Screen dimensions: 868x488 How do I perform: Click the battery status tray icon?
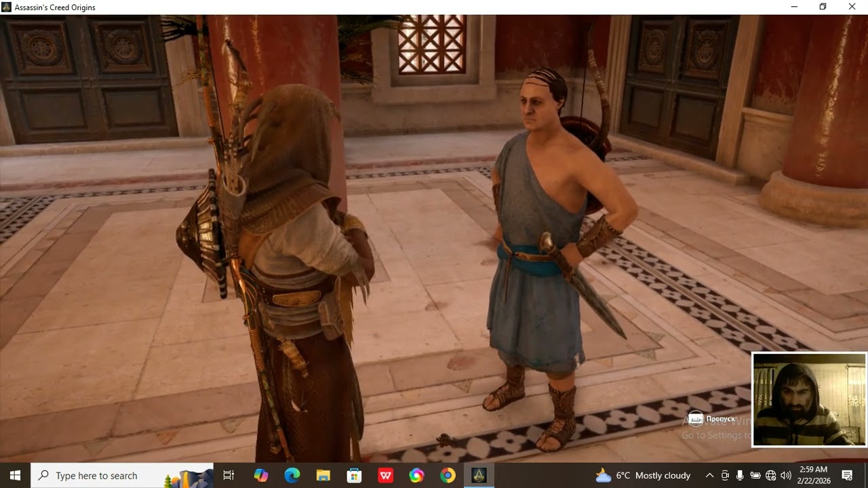pyautogui.click(x=755, y=475)
